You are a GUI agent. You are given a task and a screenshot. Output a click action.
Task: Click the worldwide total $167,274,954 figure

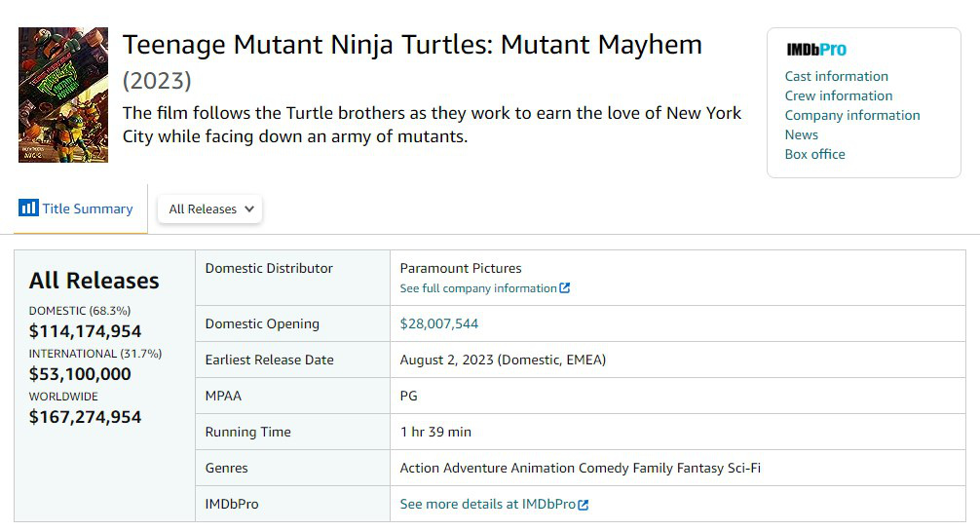(85, 417)
